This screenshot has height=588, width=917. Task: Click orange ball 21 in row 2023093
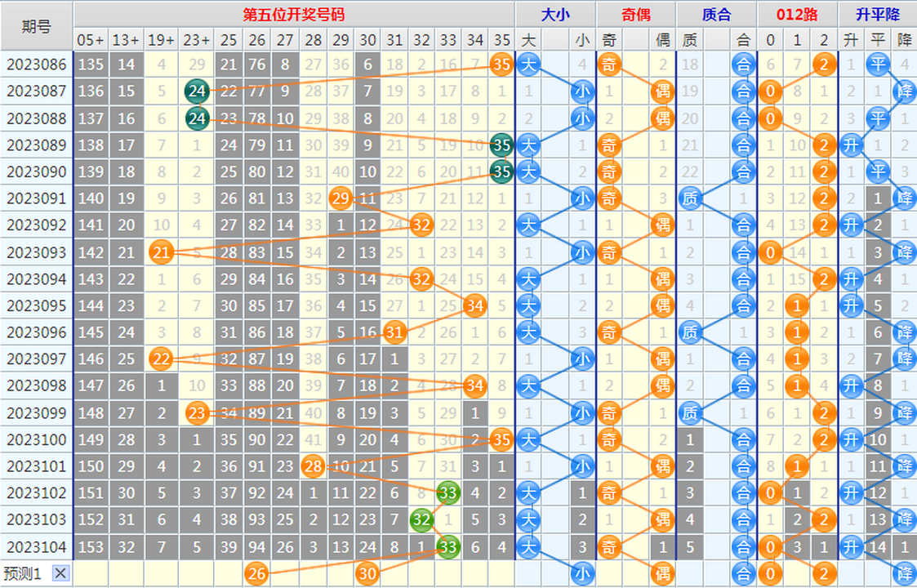(x=162, y=252)
